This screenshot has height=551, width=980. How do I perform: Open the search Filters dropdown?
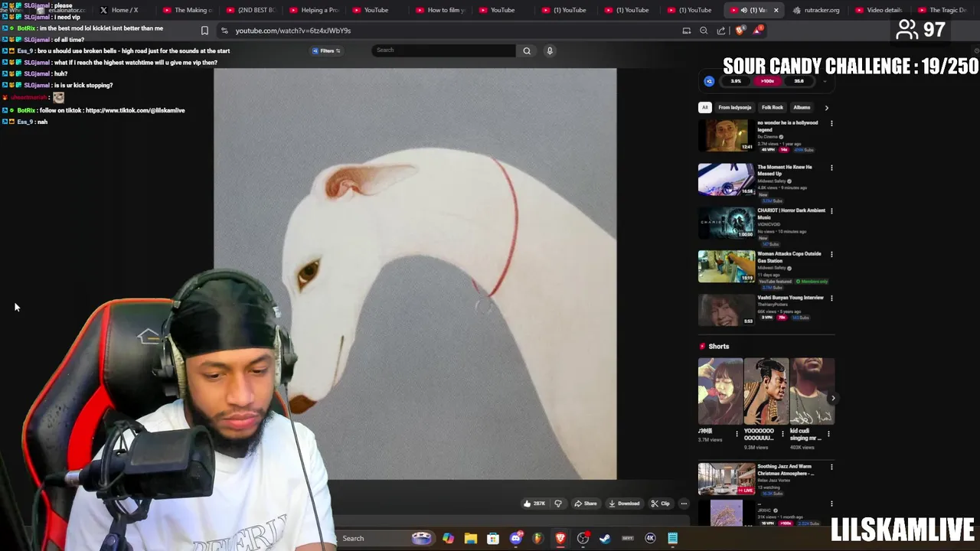point(326,51)
